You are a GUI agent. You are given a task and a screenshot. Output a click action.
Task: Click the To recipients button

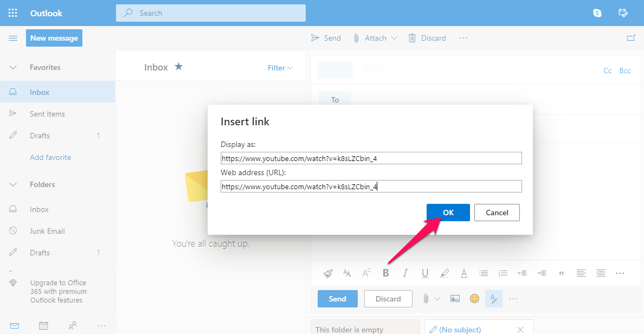pos(335,99)
